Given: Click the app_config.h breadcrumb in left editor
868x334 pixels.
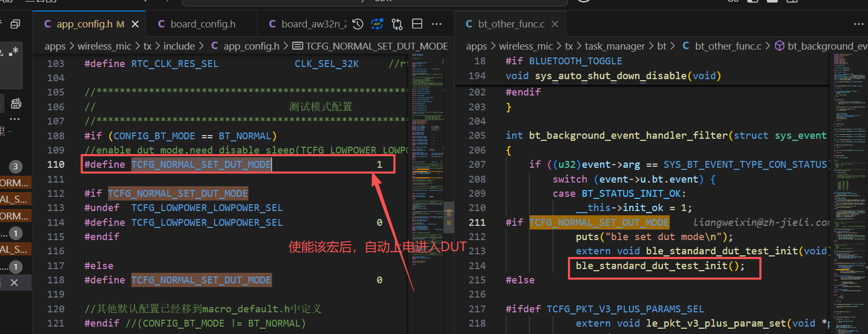Looking at the screenshot, I should point(246,46).
